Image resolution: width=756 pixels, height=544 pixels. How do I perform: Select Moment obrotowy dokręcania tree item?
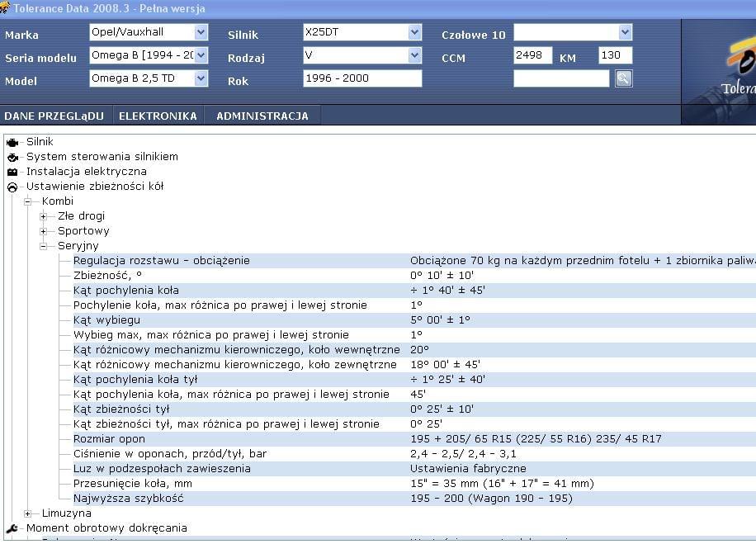coord(106,528)
